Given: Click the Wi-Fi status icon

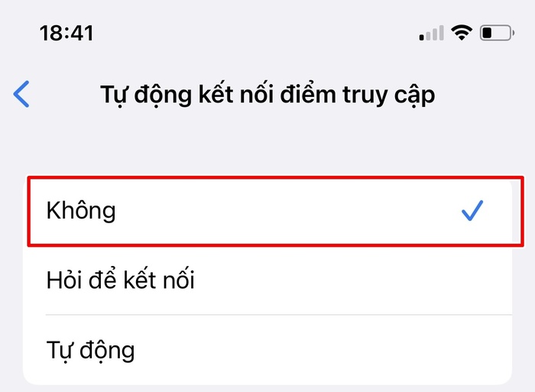Looking at the screenshot, I should point(461,33).
